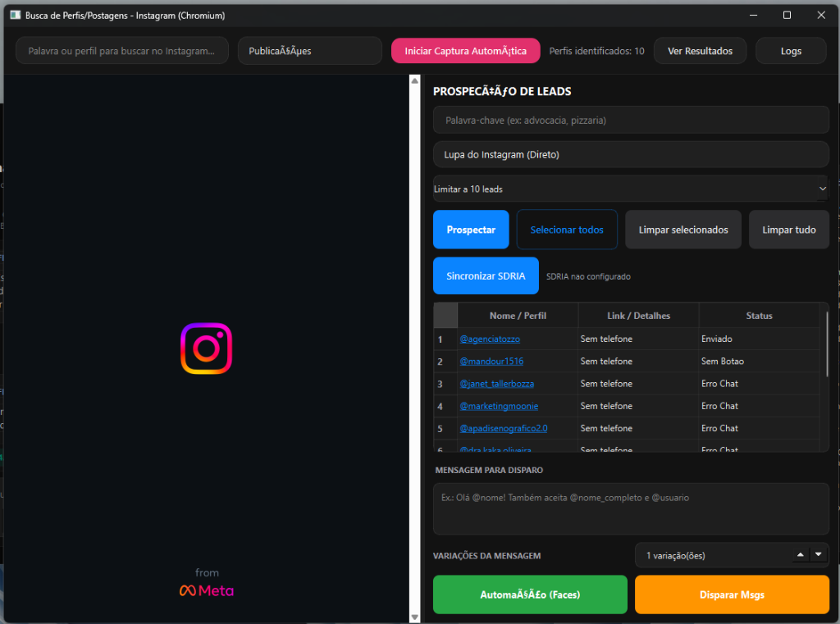Open the Logs panel
Viewport: 840px width, 624px height.
coord(791,51)
